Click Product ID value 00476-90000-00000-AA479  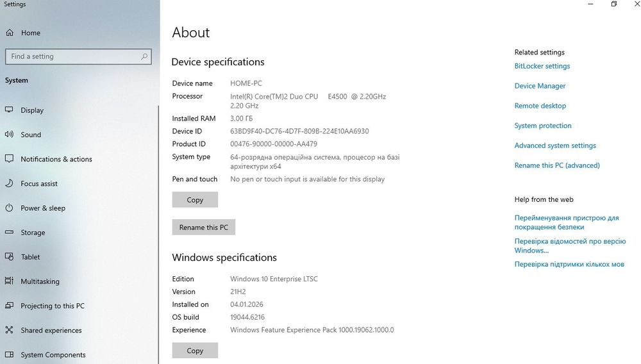[x=274, y=144]
